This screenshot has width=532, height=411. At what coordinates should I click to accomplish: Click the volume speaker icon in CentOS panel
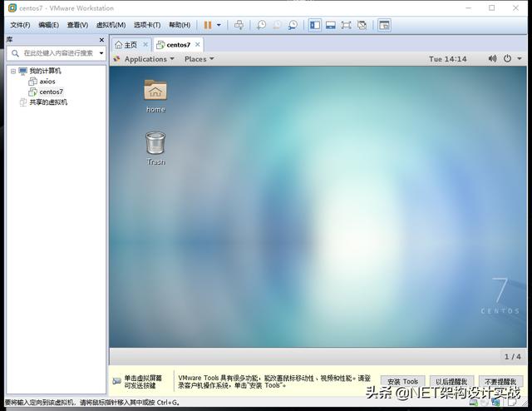492,59
